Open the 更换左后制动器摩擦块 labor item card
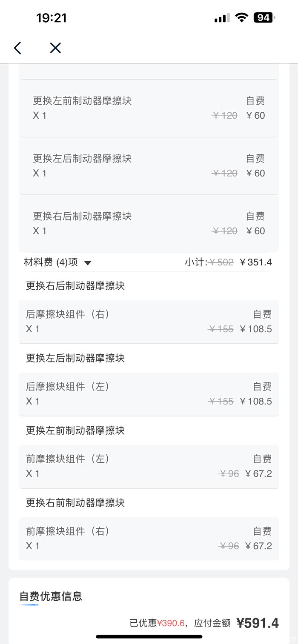298x644 pixels. 149,166
